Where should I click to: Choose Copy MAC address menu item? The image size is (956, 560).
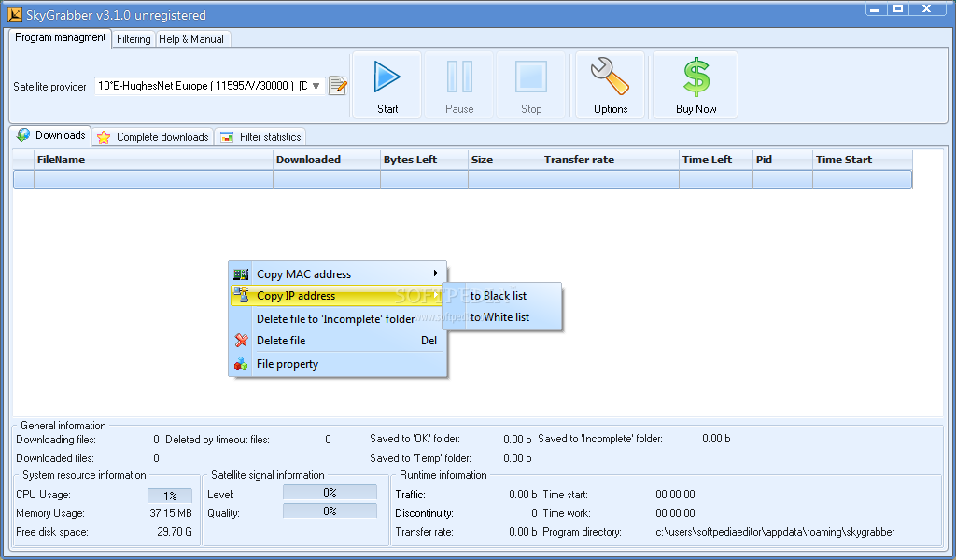[x=338, y=274]
